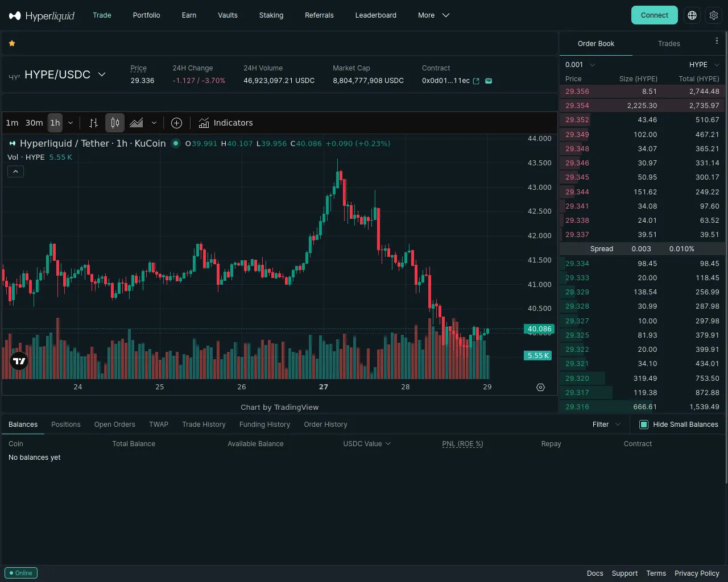
Task: Open the Terms link
Action: 656,573
